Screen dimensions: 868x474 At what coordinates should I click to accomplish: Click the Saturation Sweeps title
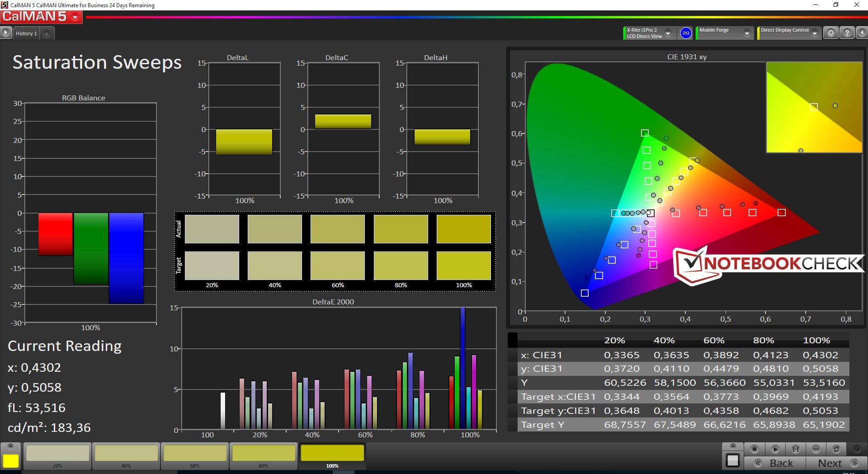(x=97, y=62)
